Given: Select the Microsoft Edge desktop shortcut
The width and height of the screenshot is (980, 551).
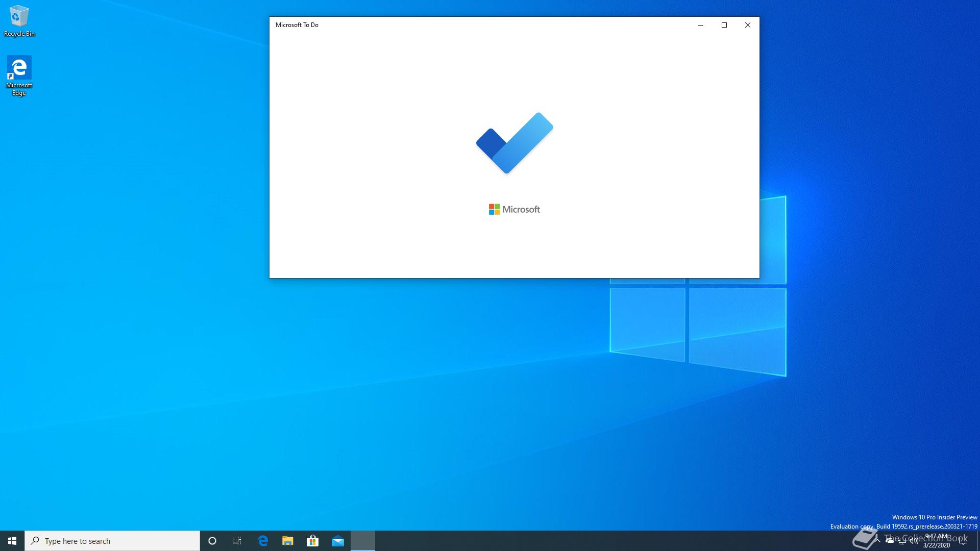Looking at the screenshot, I should (x=19, y=76).
